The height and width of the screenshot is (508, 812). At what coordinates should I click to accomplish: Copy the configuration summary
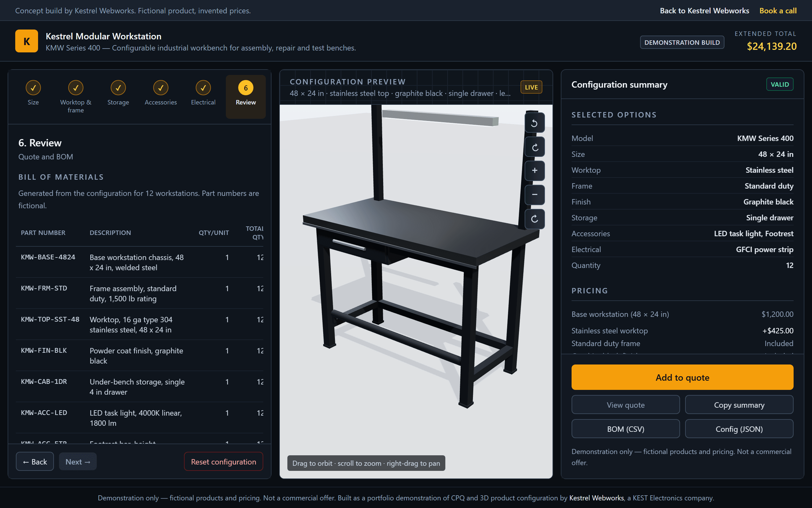click(739, 405)
